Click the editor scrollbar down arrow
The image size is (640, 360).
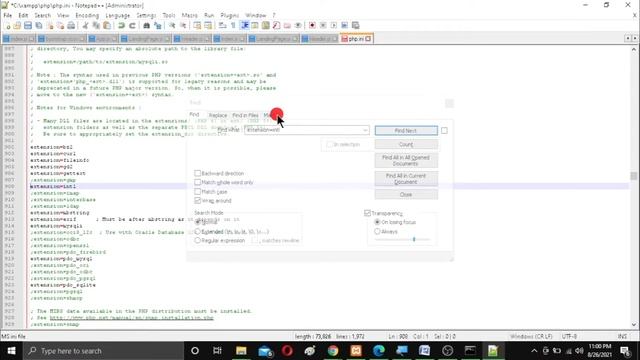[633, 325]
